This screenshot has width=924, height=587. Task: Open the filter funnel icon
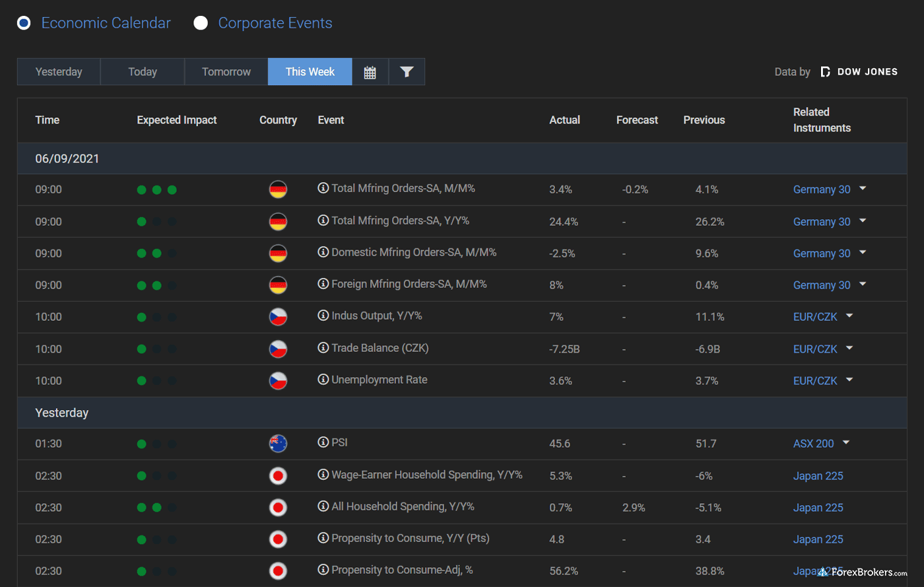(407, 72)
